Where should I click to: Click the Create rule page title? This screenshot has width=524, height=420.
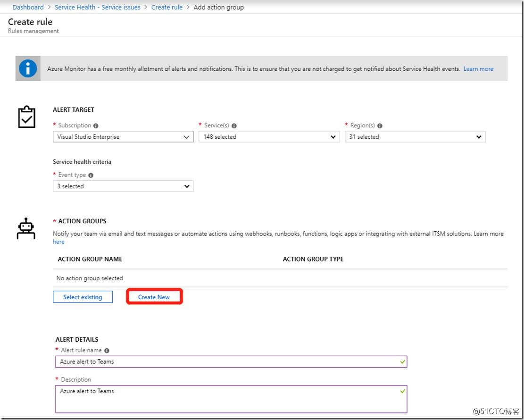(30, 22)
